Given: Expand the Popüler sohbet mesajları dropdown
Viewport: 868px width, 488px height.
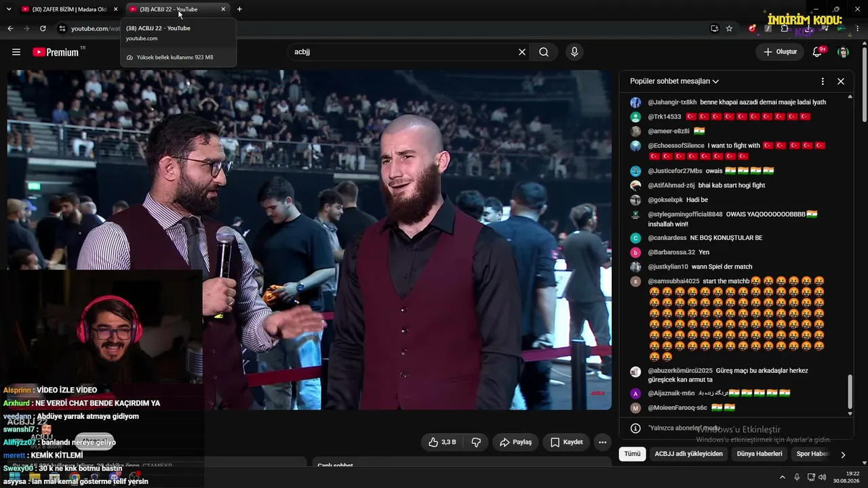Looking at the screenshot, I should point(675,81).
